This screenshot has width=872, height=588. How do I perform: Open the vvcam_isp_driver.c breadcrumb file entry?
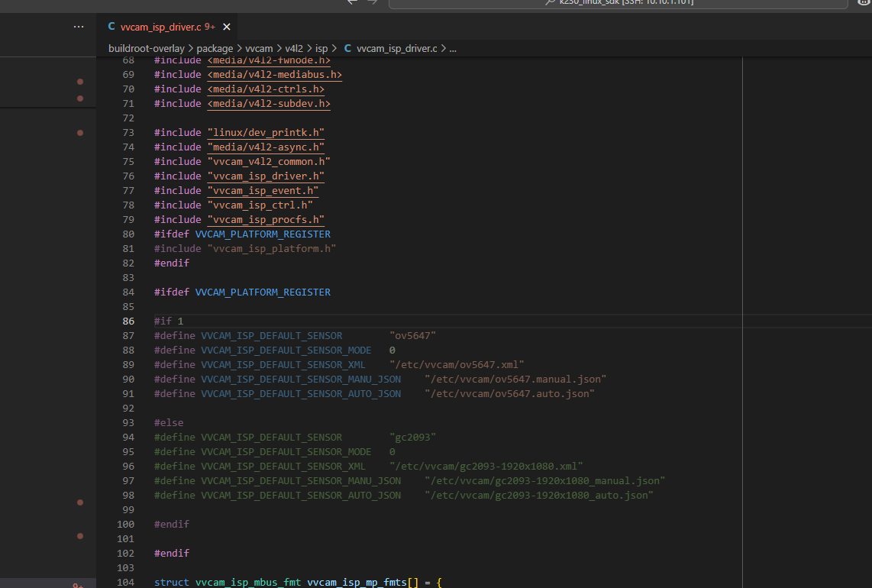tap(396, 48)
